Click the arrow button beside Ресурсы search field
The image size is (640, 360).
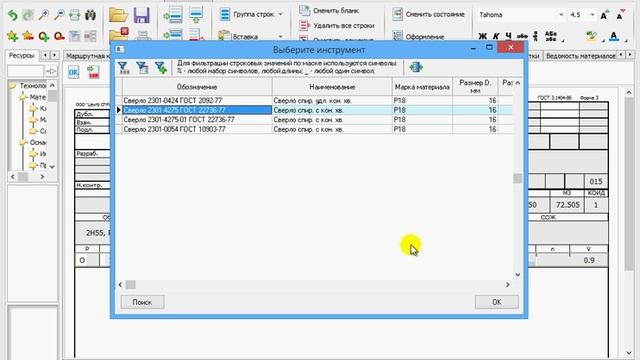(51, 71)
